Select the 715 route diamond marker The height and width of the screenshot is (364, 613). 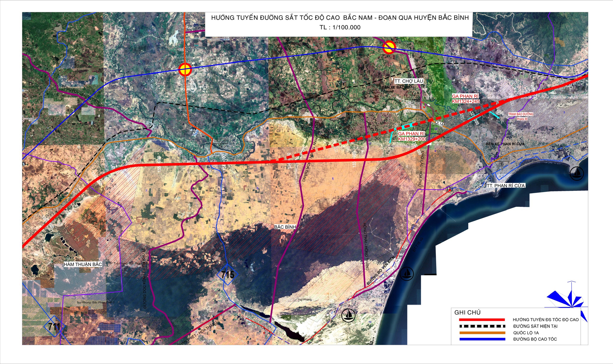pos(227,275)
